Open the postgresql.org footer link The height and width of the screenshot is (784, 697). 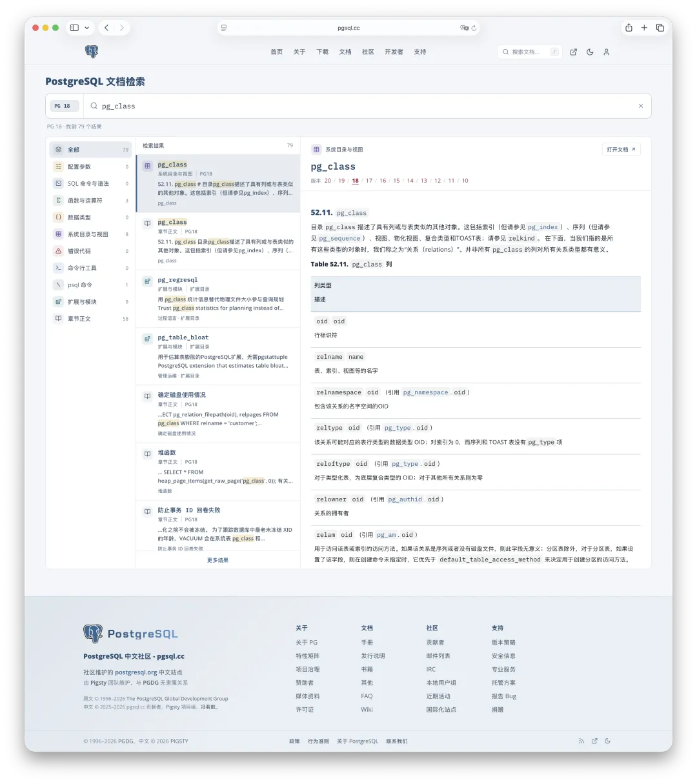pyautogui.click(x=136, y=672)
